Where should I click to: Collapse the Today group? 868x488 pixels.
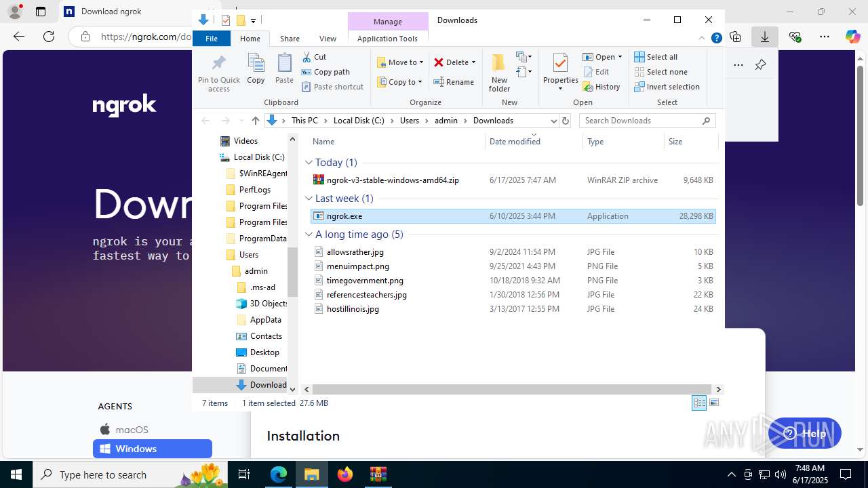click(309, 163)
